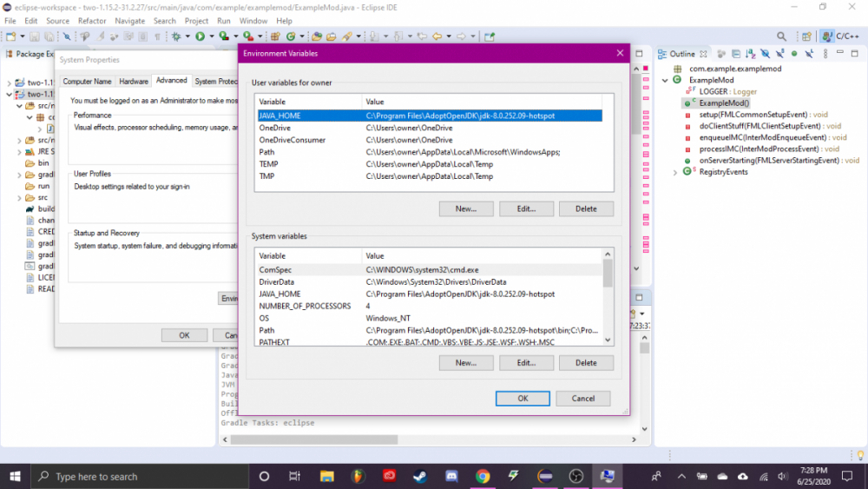
Task: Click the New wizard icon in Eclipse toolbar
Action: (x=11, y=36)
